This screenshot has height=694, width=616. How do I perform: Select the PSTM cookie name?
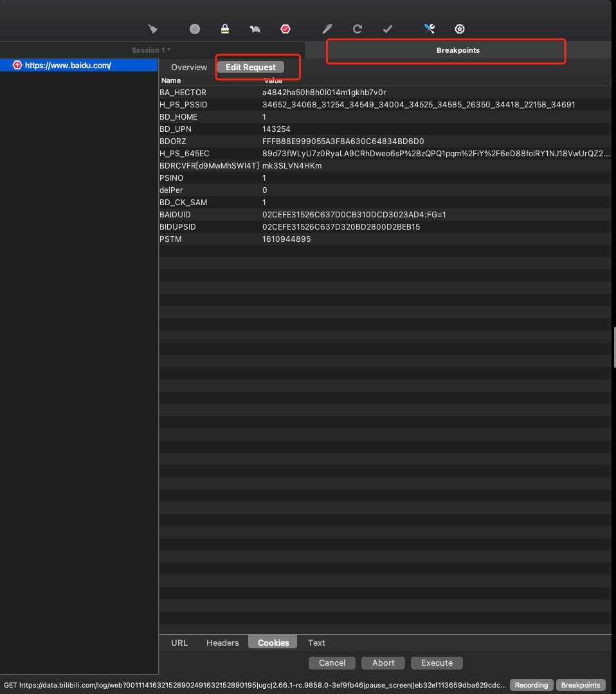170,239
